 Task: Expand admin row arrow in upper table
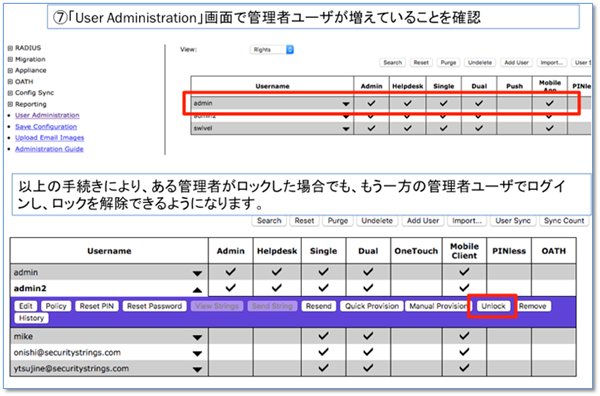coord(346,104)
